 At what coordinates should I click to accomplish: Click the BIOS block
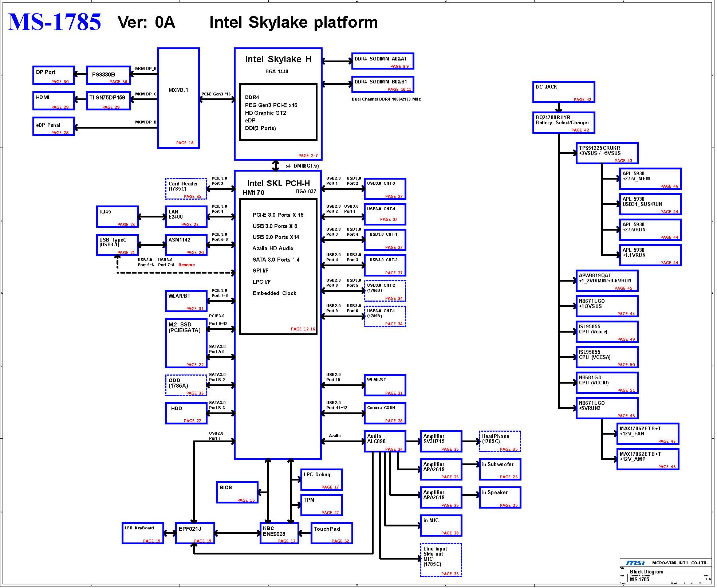237,493
